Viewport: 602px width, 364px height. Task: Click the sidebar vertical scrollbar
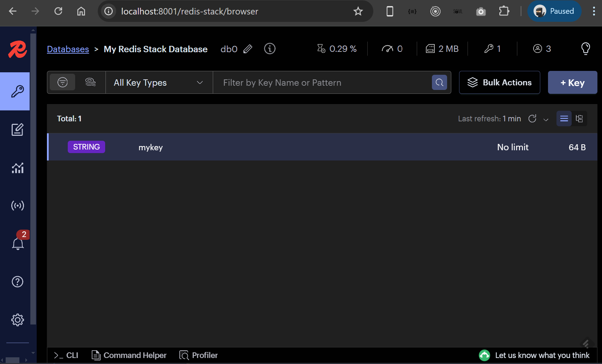point(33,179)
